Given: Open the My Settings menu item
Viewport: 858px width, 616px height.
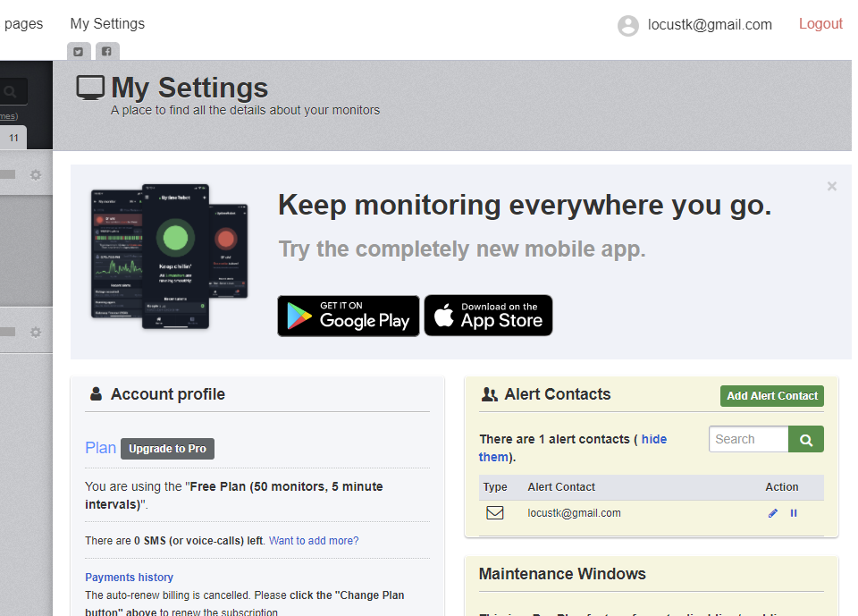Looking at the screenshot, I should tap(107, 23).
